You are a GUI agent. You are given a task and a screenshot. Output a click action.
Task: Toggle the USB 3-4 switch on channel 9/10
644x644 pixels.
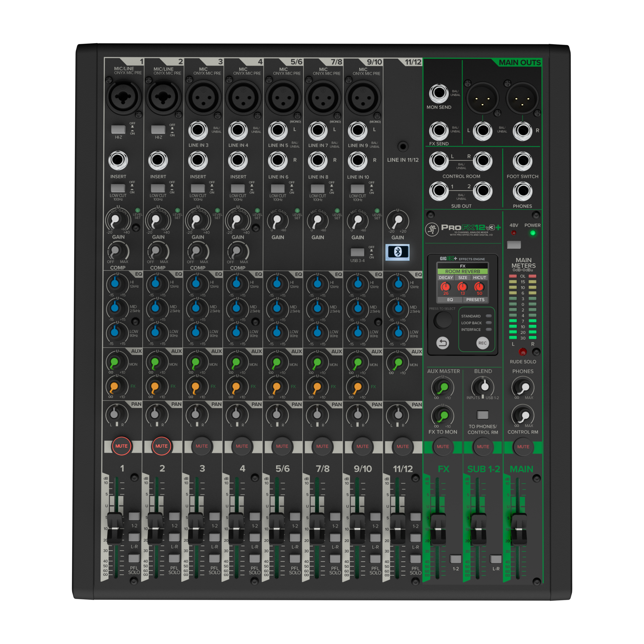[357, 252]
